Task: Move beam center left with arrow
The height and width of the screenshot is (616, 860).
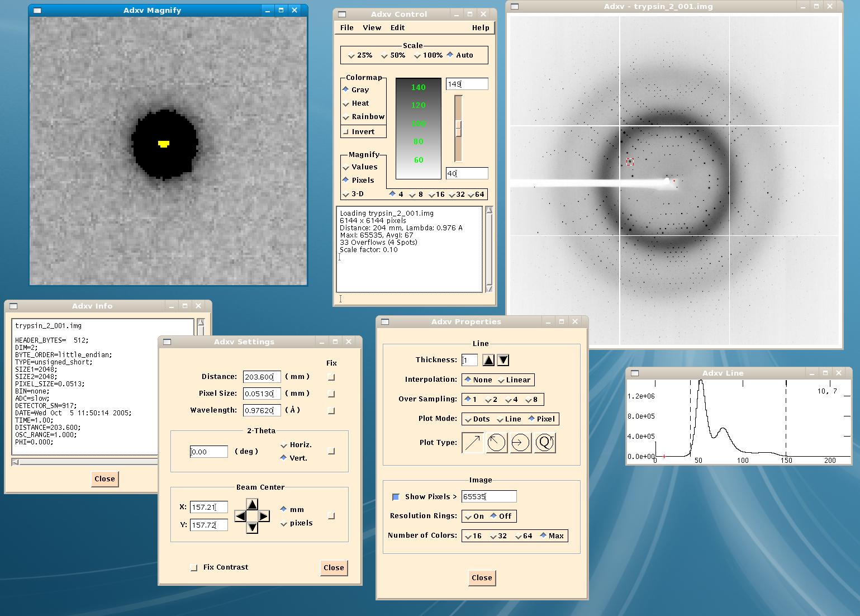Action: point(240,516)
